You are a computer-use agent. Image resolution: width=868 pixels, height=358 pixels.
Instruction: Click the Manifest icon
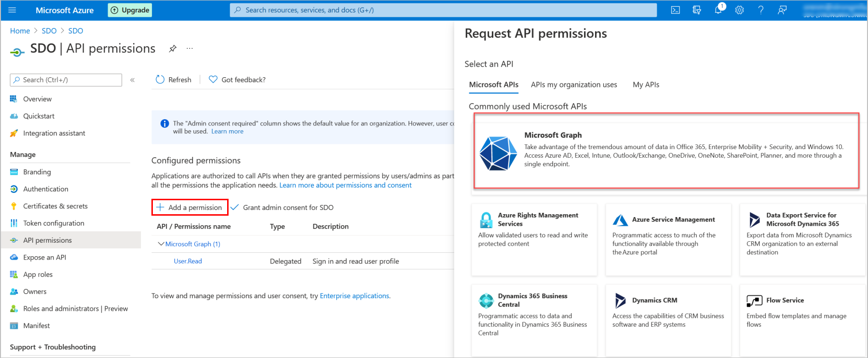pyautogui.click(x=14, y=326)
